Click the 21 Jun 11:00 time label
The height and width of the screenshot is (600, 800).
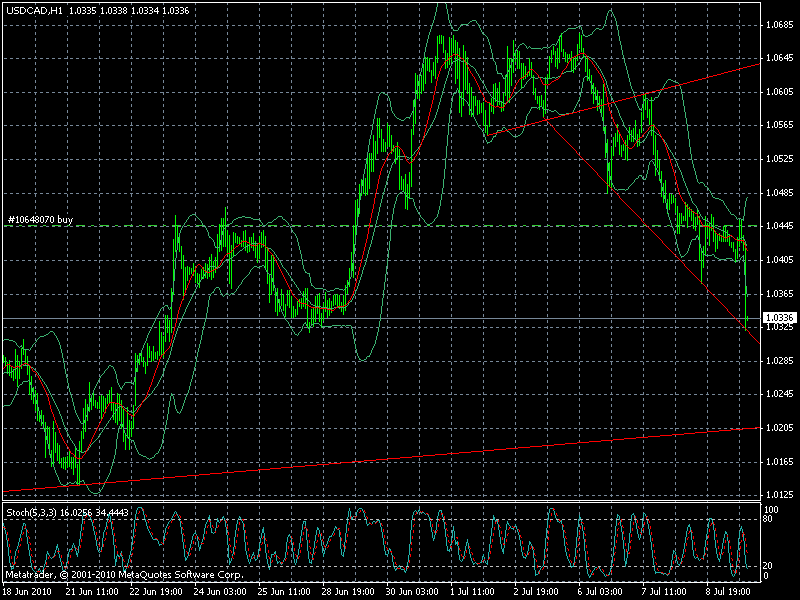click(x=92, y=592)
